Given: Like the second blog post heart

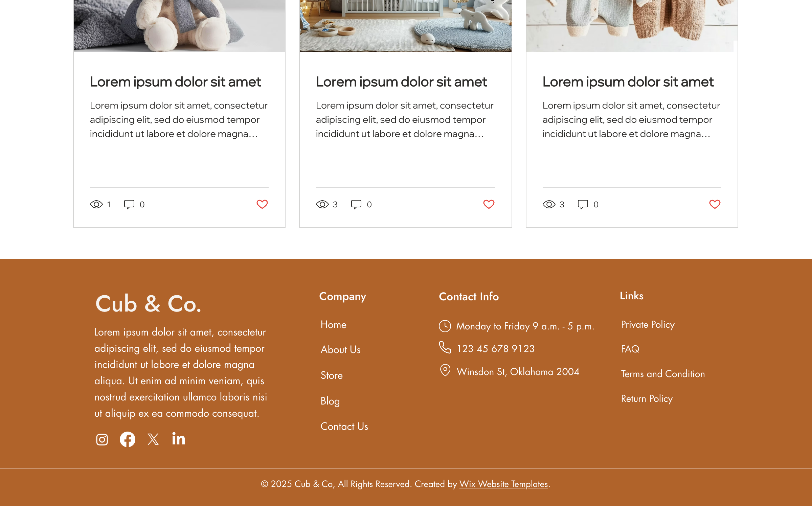Looking at the screenshot, I should [x=489, y=204].
